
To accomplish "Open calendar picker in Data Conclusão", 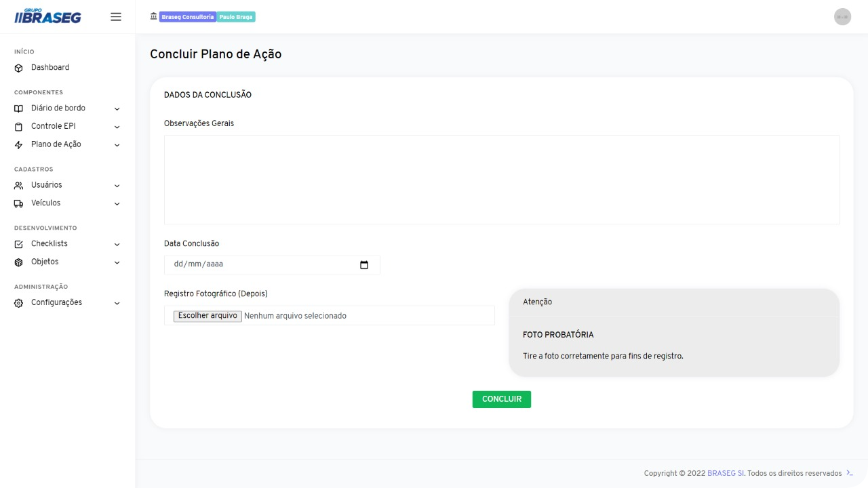I will point(364,265).
